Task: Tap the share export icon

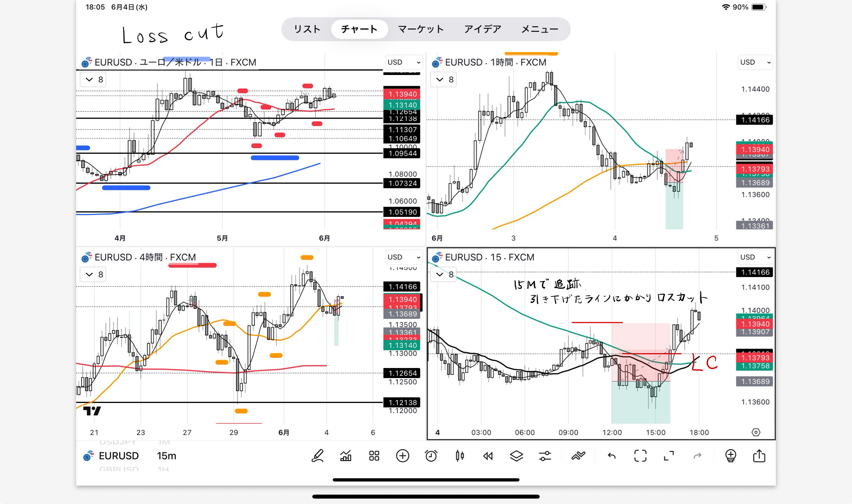Action: 759,456
